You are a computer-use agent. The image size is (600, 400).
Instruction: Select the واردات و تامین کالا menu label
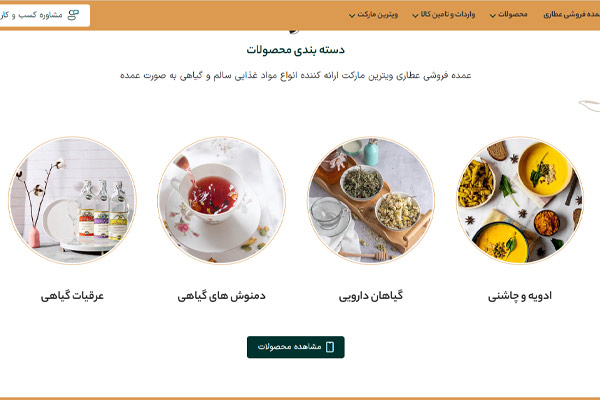click(448, 15)
